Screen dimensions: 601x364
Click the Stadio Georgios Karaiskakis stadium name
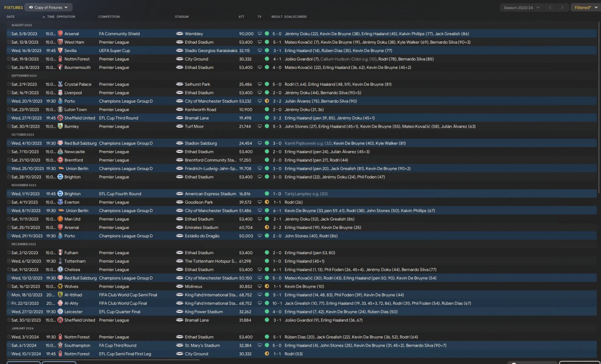pos(211,51)
